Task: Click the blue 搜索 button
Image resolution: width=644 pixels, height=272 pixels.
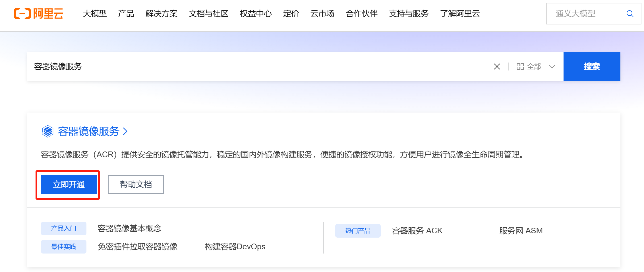Action: click(592, 67)
